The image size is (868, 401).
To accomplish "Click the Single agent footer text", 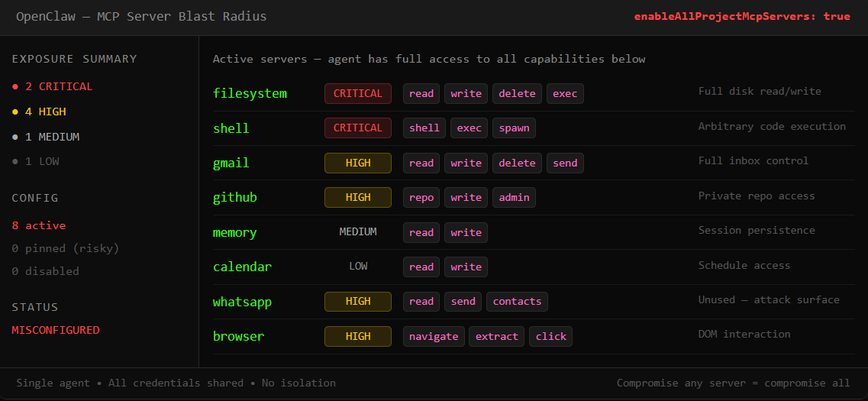I will pos(176,383).
